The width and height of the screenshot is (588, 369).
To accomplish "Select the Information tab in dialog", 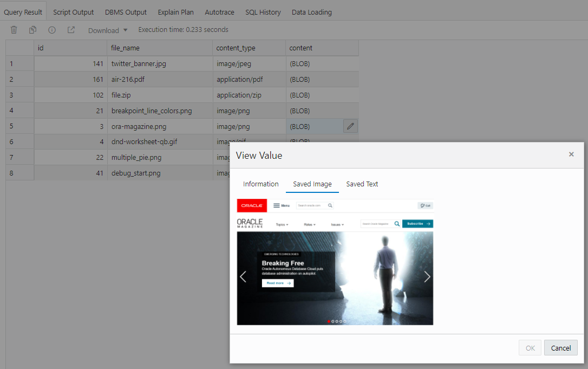I will 261,184.
